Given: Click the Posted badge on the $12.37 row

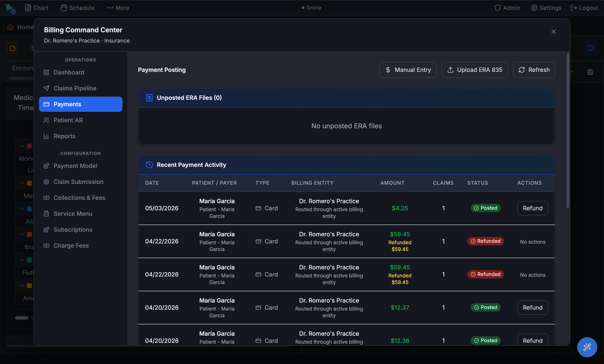Looking at the screenshot, I should tap(485, 307).
